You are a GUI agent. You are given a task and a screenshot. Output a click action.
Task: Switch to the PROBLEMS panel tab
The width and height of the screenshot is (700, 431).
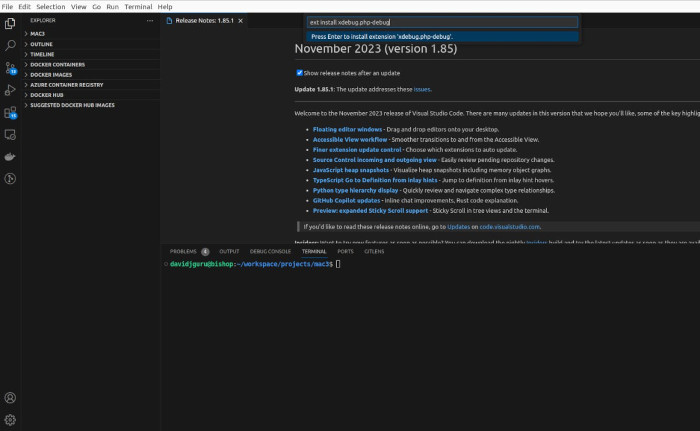(189, 251)
